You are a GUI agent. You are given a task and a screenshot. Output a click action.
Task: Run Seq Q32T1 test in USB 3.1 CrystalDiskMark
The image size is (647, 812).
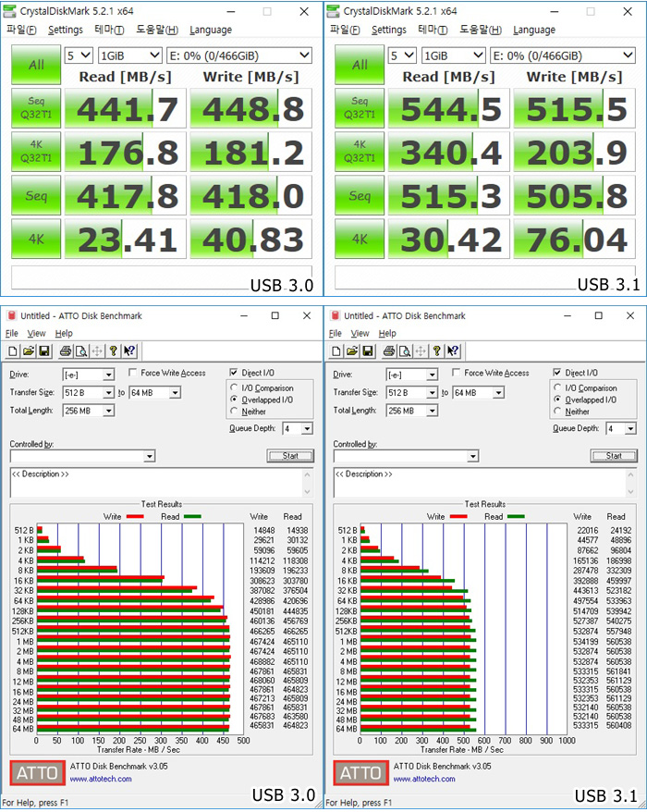click(360, 108)
